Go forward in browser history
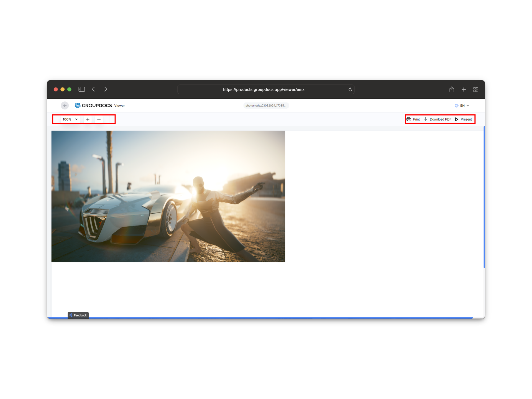The height and width of the screenshot is (399, 532). (106, 89)
